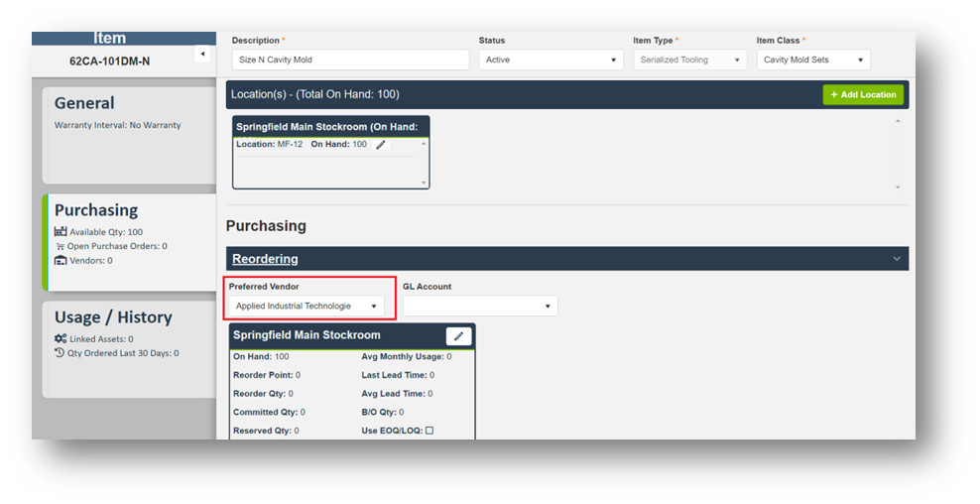This screenshot has width=980, height=504.
Task: Click the Available Qty warehouse icon
Action: pyautogui.click(x=61, y=232)
